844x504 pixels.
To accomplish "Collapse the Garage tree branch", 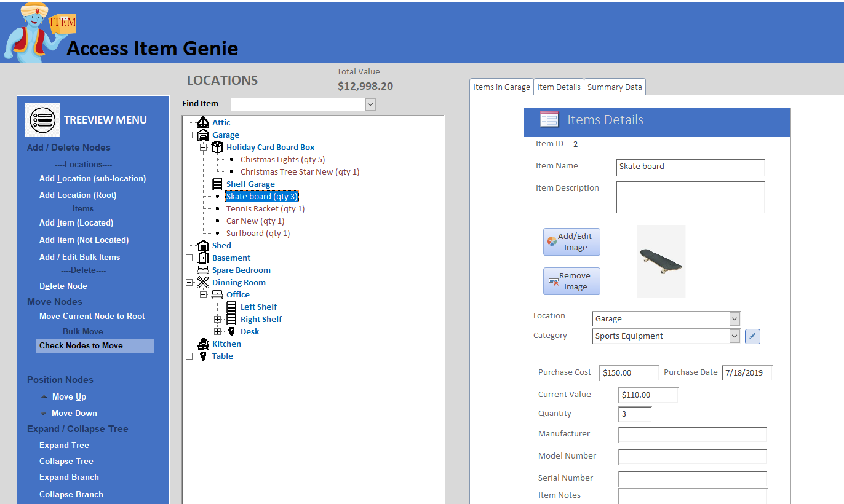I will pos(189,135).
